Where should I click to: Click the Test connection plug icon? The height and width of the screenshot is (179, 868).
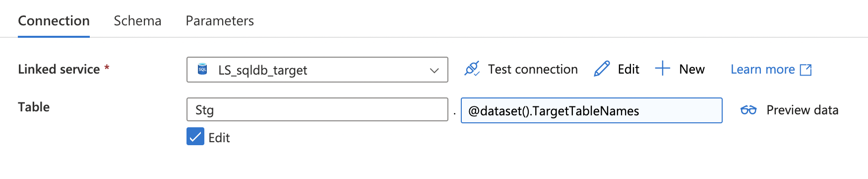(472, 69)
